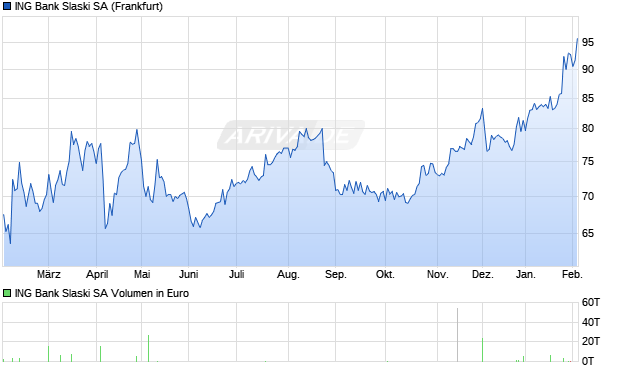Screen dimensions: 620x371
Task: Click the green volume bar at December start
Action: pyautogui.click(x=482, y=350)
